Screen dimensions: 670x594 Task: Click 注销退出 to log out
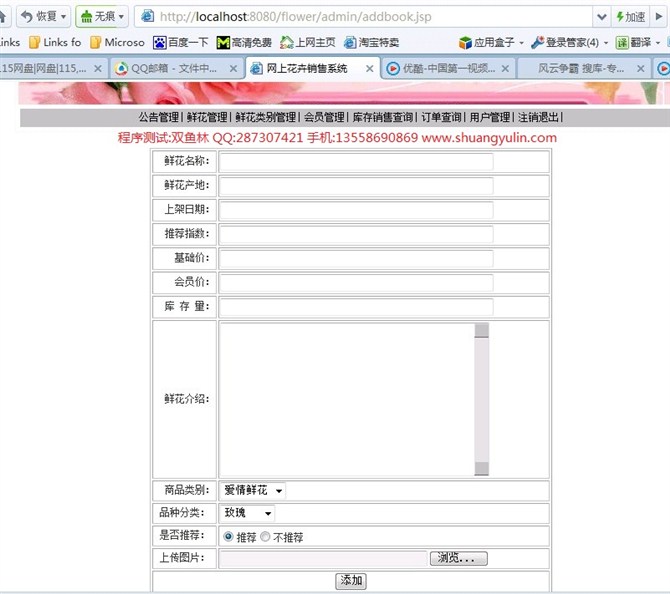point(538,118)
